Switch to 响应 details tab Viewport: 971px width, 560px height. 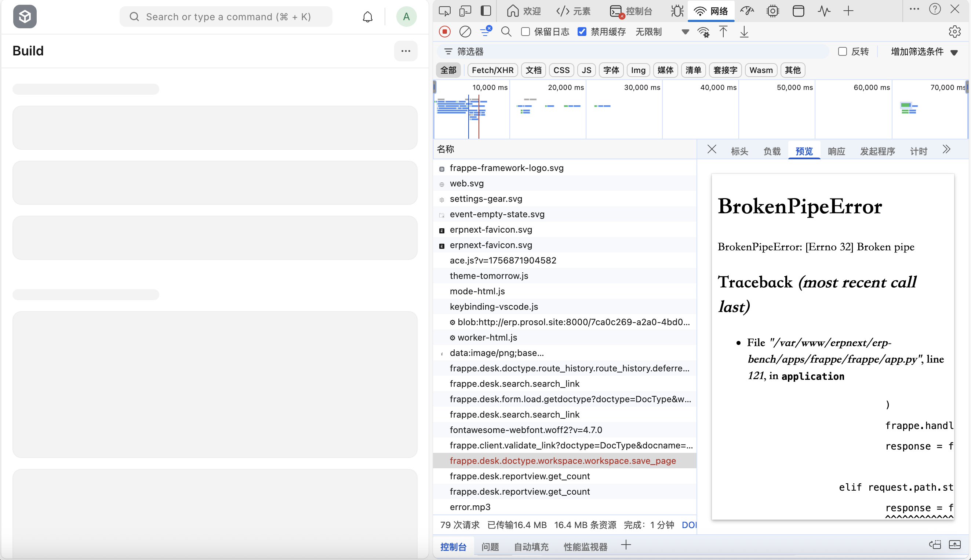[836, 151]
